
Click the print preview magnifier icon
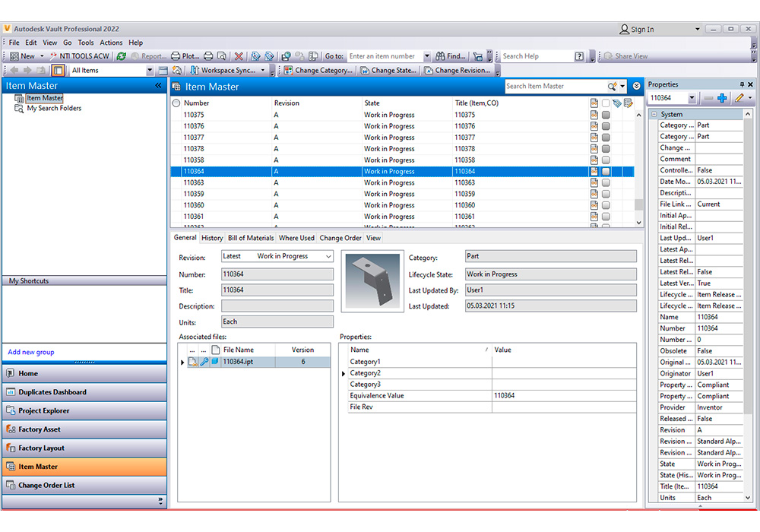pyautogui.click(x=221, y=56)
